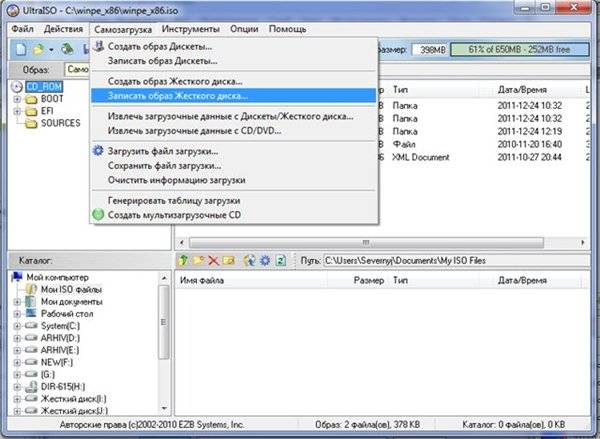Select the SOURCES folder in tree

tap(60, 123)
